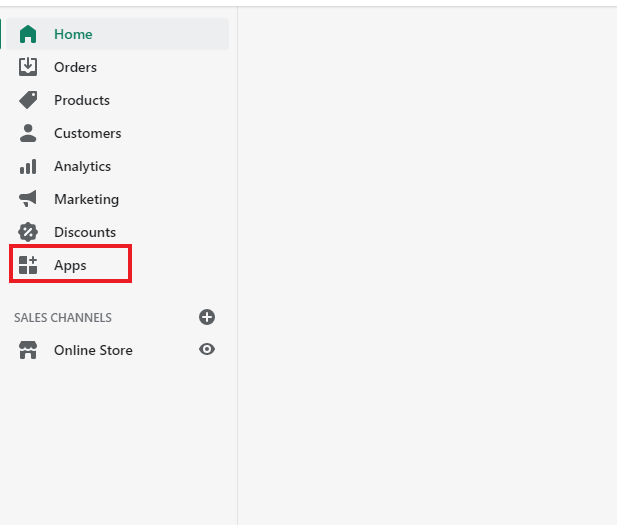Screen dimensions: 617x525
Task: Click the Online Store storefront icon
Action: tap(28, 350)
